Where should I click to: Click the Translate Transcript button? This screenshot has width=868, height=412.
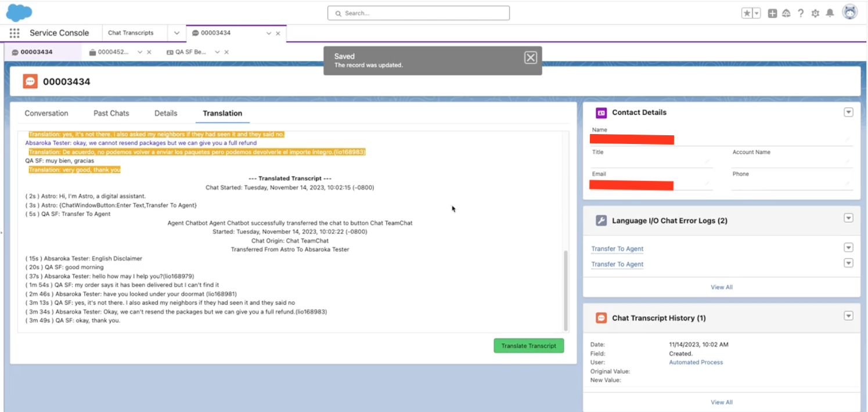(528, 346)
